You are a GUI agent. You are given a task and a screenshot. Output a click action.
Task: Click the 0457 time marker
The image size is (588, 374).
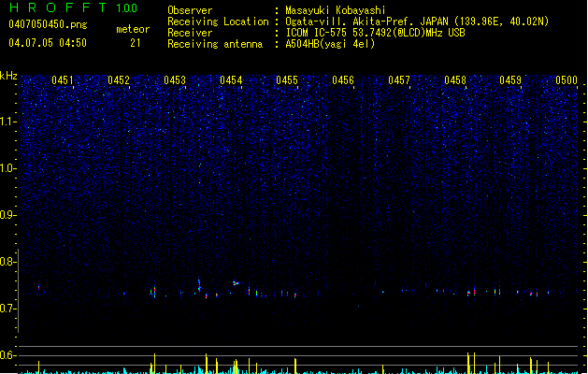tap(399, 80)
